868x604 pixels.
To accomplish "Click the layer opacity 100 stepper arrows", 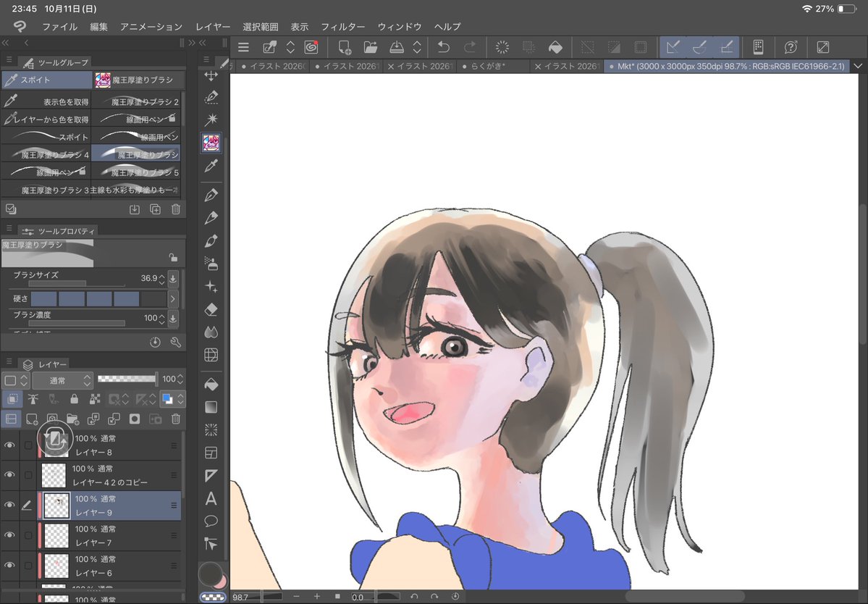I will 180,379.
